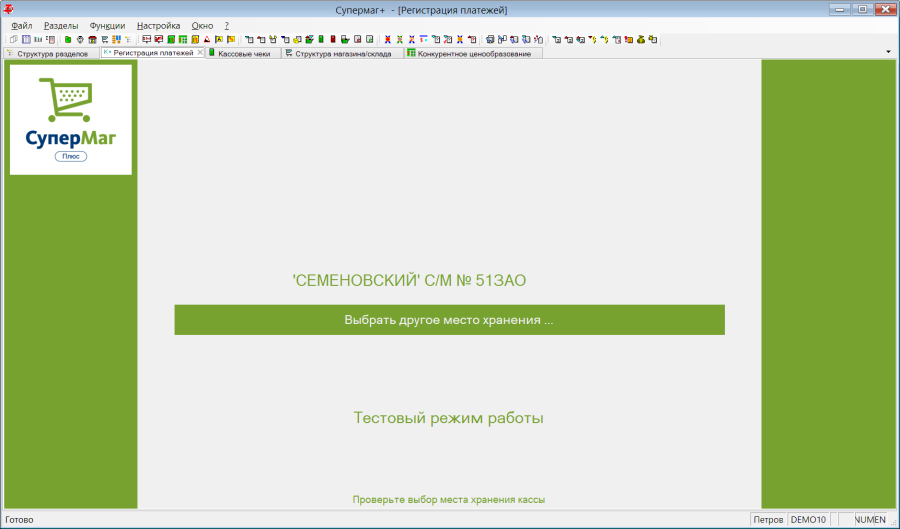Click the green and red X toolbar icon

click(399, 40)
